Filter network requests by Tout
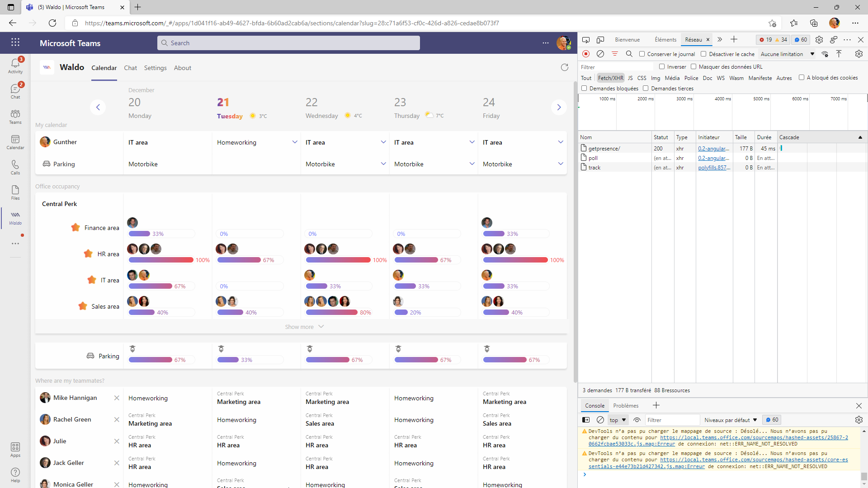Screen dimensions: 868x488 coord(586,78)
